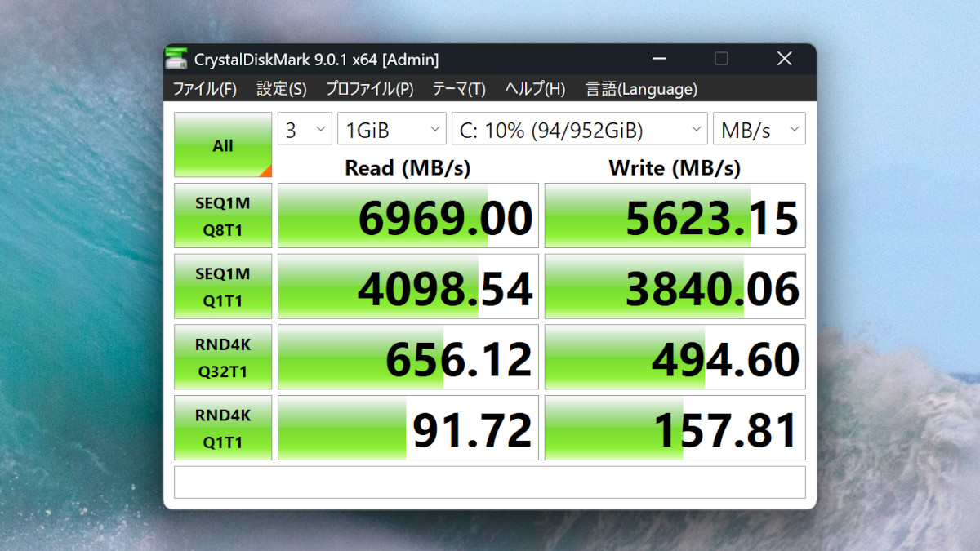Click the CrystalDiskMark application icon in titlebar
Screen dimensions: 980x551
pos(178,58)
